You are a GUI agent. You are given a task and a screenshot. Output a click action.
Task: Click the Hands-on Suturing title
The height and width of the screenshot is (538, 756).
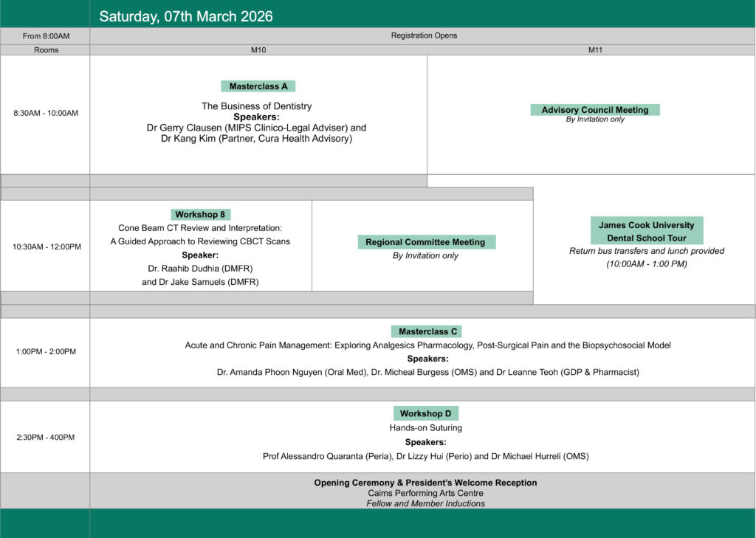[425, 428]
